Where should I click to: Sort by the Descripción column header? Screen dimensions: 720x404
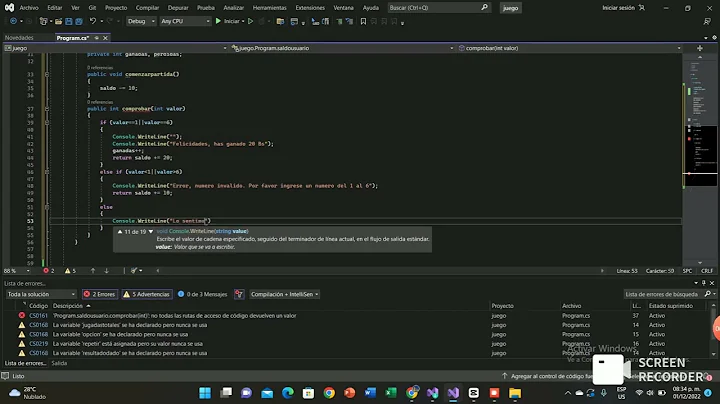(68, 306)
